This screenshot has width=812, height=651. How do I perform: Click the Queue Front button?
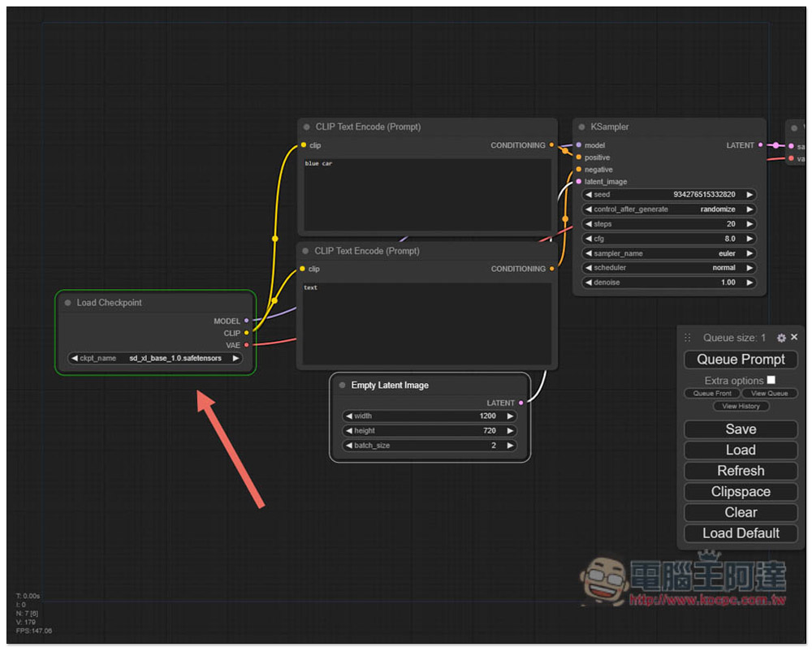tap(712, 394)
